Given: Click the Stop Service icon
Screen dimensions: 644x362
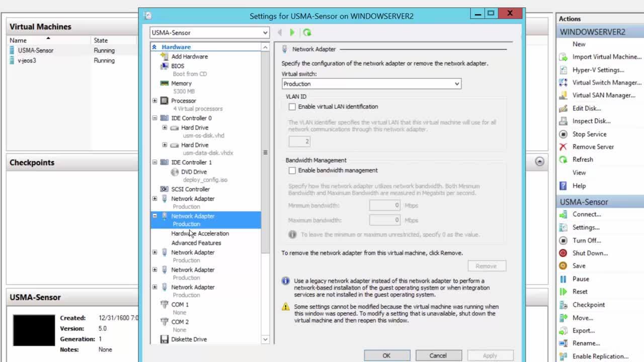Looking at the screenshot, I should [563, 134].
